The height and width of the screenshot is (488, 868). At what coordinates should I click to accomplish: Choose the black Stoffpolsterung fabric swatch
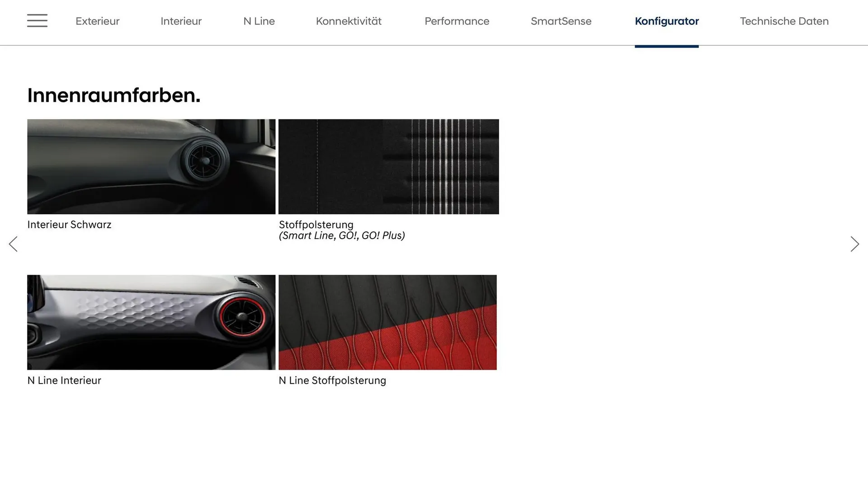click(388, 167)
